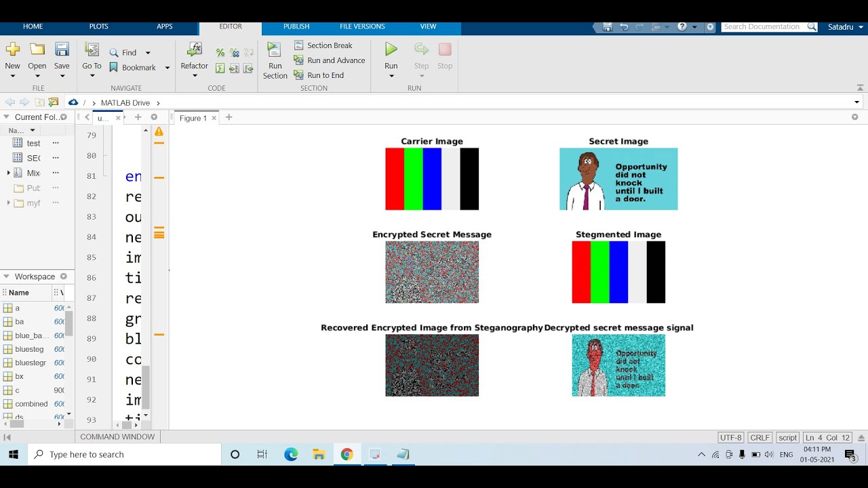Select the Figure 1 tab
This screenshot has width=868, height=488.
click(x=193, y=118)
